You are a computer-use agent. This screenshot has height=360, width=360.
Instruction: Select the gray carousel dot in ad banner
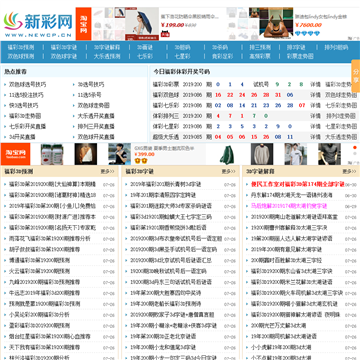[355, 154]
